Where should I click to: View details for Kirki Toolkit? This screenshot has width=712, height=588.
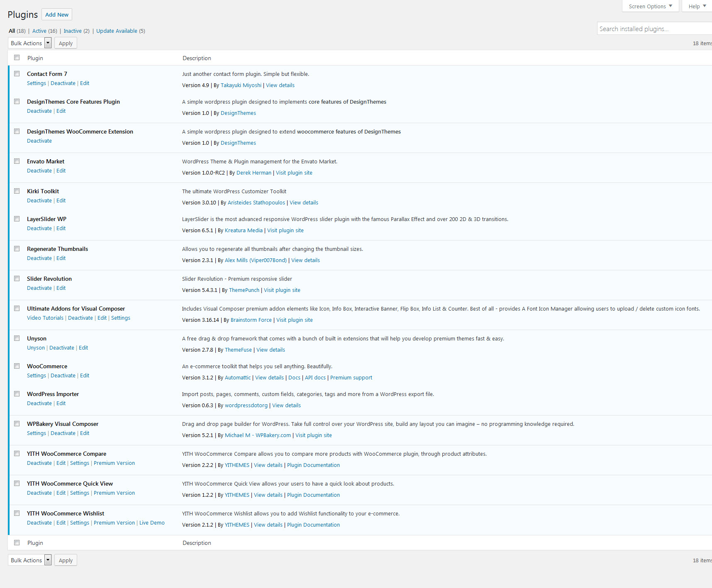304,203
